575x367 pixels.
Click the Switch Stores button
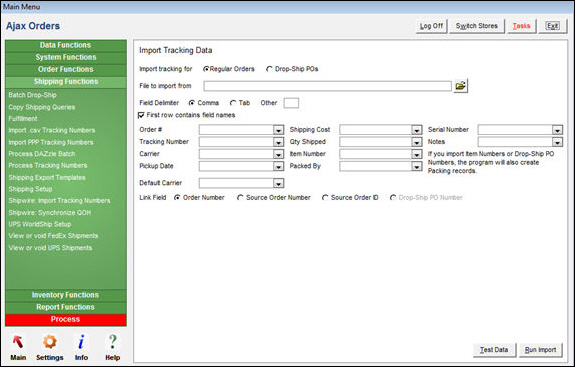tap(477, 26)
